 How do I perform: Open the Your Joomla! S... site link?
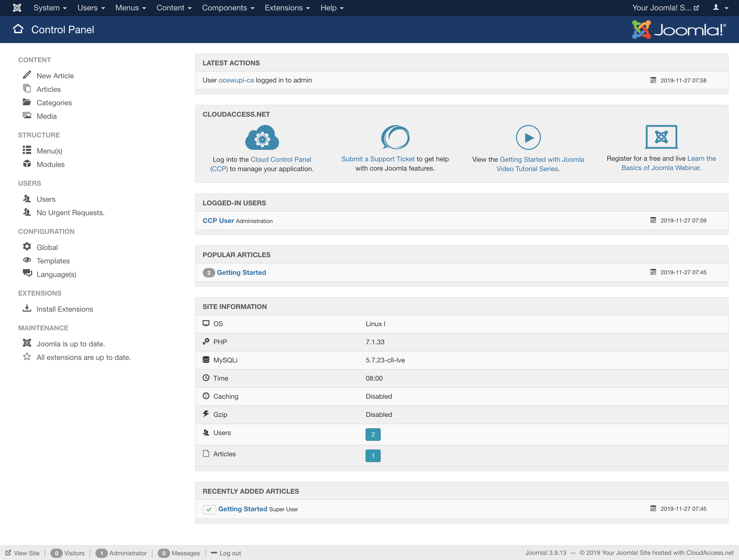pos(666,8)
